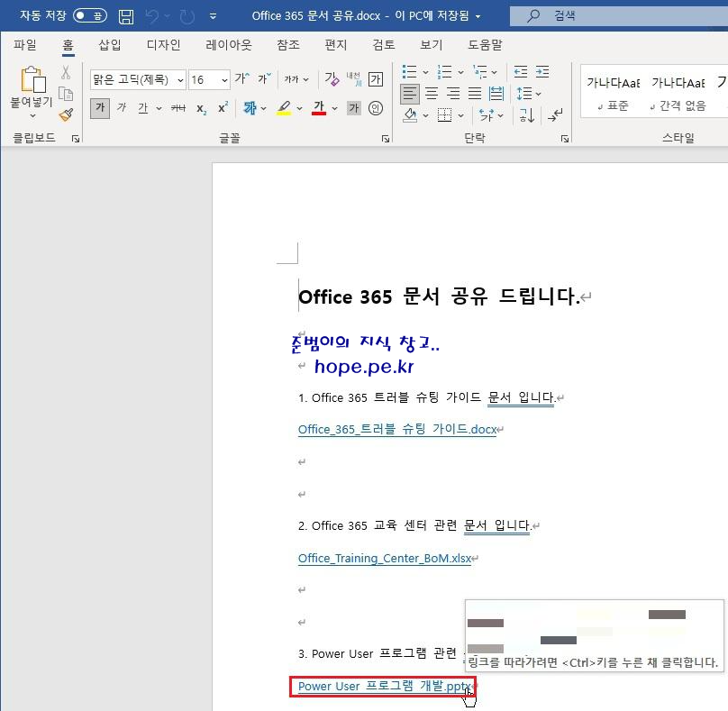728x711 pixels.
Task: Toggle Strikethrough formatting
Action: tap(178, 108)
